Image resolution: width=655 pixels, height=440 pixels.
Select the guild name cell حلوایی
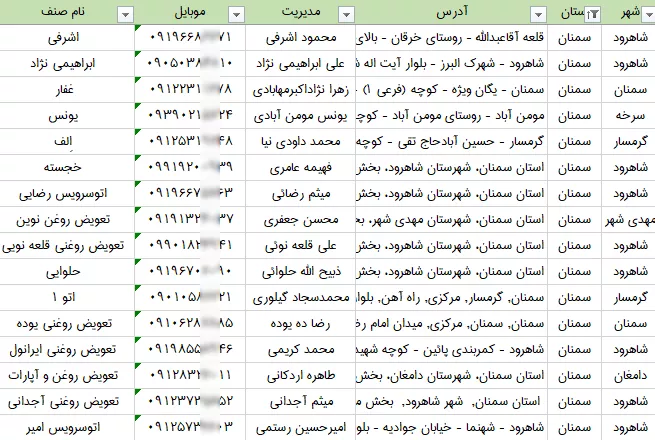pyautogui.click(x=67, y=272)
